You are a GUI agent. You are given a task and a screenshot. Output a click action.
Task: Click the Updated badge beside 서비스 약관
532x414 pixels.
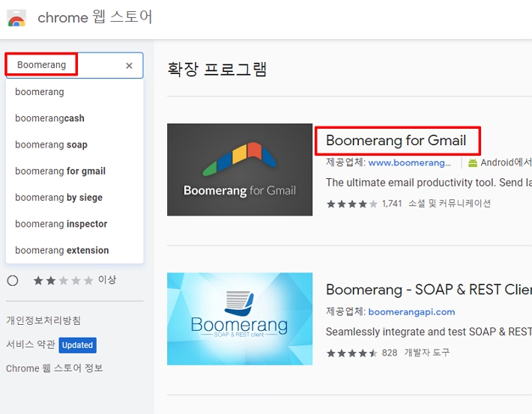[x=77, y=345]
